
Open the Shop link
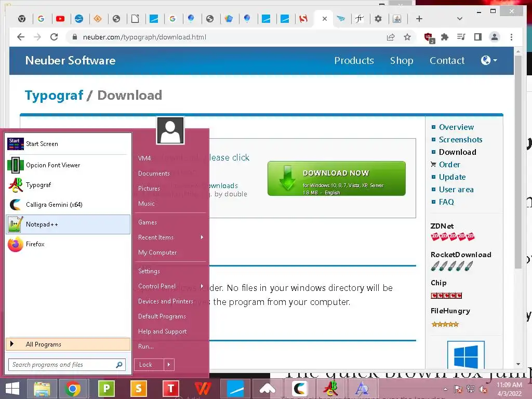[x=402, y=60]
